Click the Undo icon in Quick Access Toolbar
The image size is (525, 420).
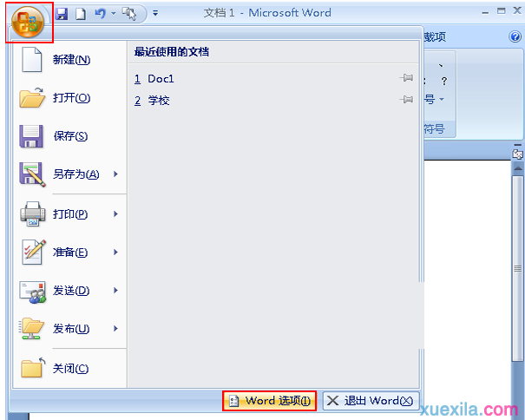(100, 13)
